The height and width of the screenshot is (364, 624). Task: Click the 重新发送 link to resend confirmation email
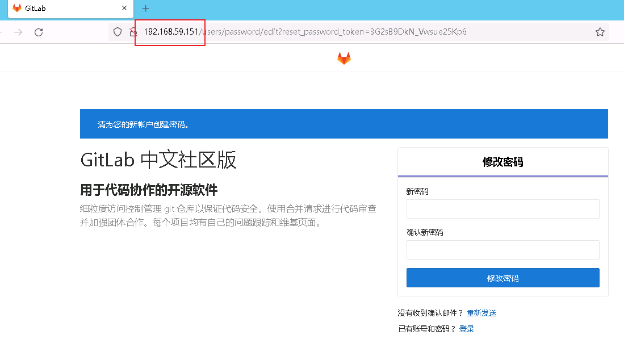pyautogui.click(x=481, y=312)
